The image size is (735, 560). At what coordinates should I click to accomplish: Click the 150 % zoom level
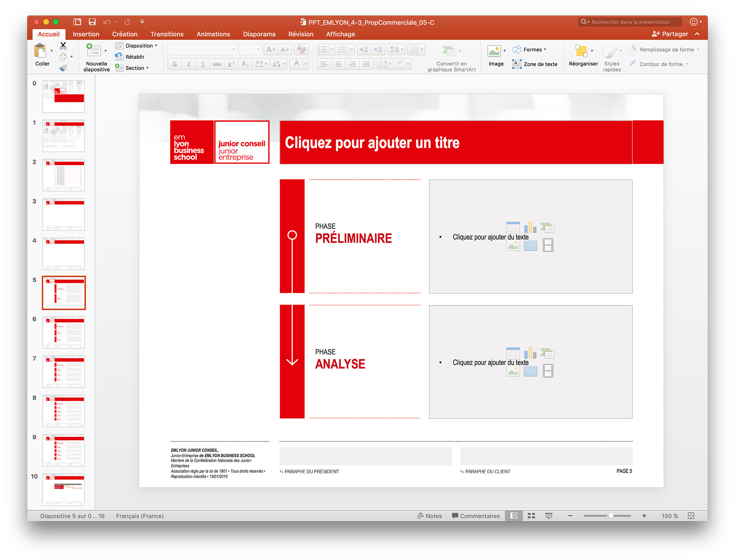(670, 516)
